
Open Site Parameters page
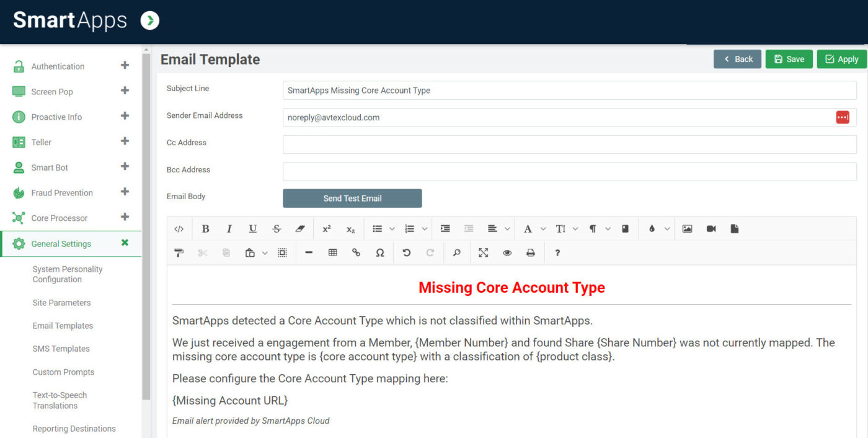61,303
